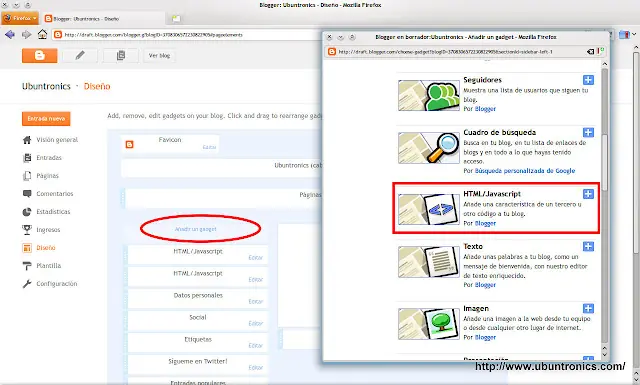Open Estadísticas in sidebar

coord(53,211)
